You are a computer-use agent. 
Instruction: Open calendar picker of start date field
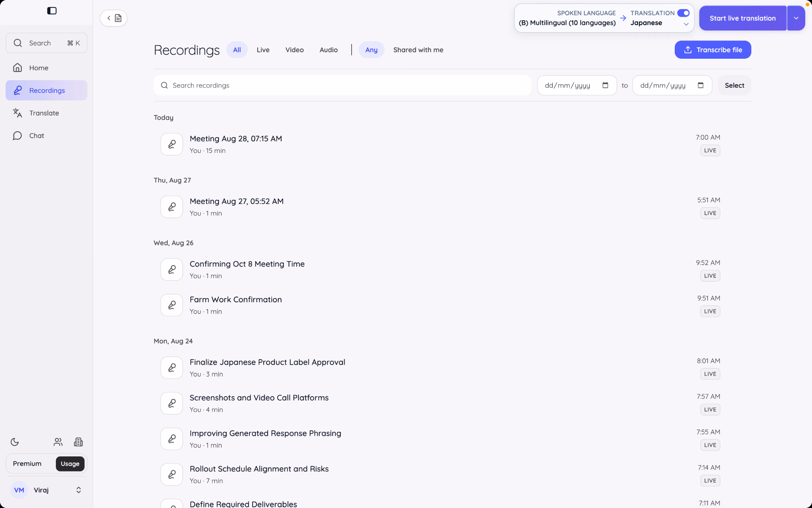coord(605,85)
